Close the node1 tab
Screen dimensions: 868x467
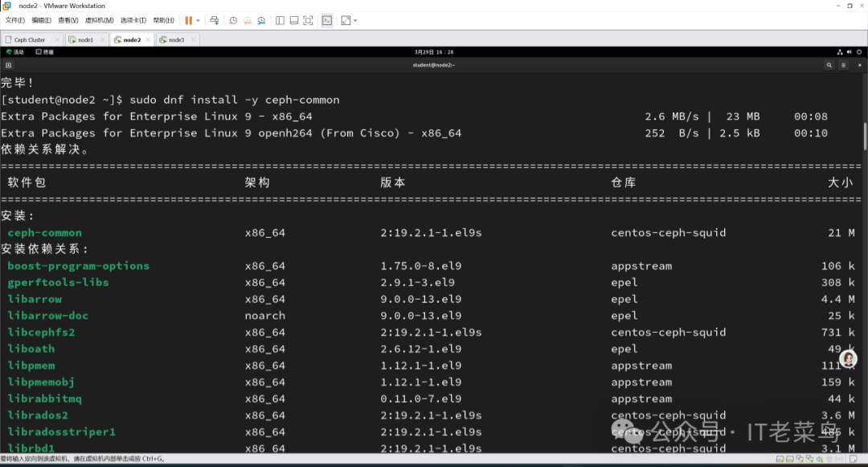[x=102, y=40]
